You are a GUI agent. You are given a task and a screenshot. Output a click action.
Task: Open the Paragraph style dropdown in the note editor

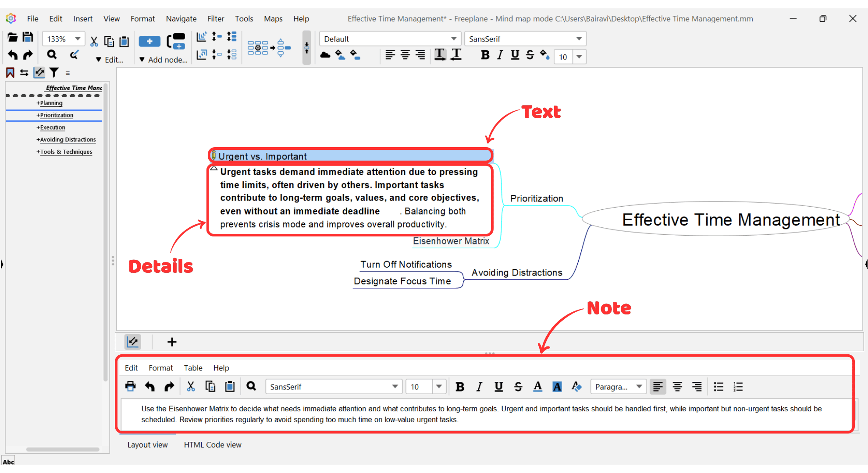click(639, 387)
